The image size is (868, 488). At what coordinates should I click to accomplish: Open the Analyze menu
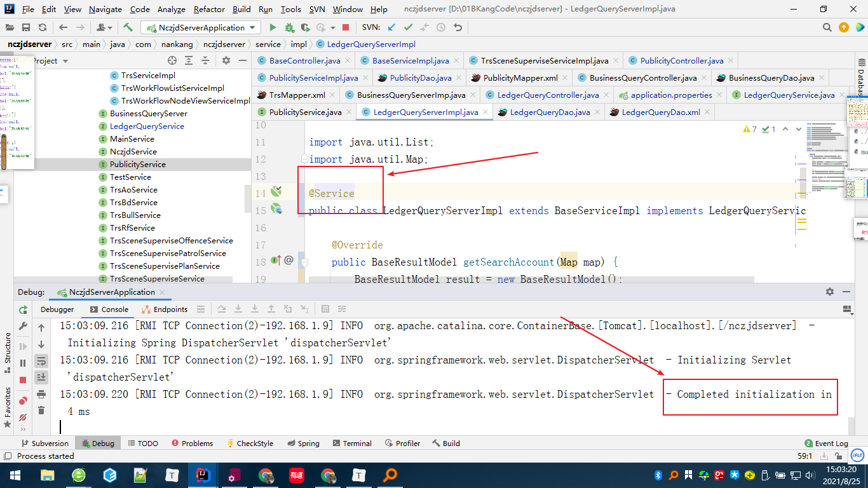(171, 9)
